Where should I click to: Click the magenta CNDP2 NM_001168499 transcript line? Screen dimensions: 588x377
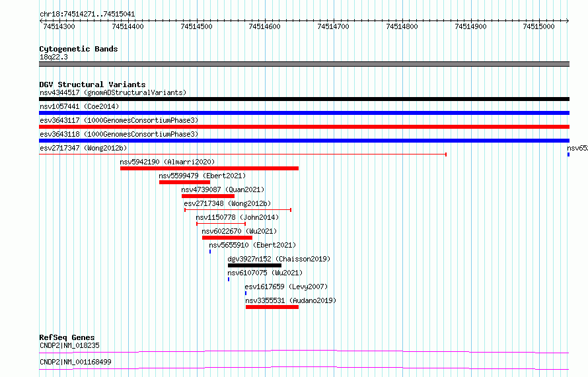click(x=304, y=368)
